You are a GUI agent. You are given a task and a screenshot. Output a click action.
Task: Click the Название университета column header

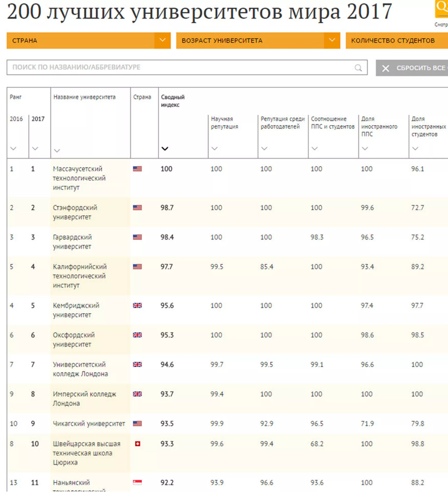coord(84,97)
